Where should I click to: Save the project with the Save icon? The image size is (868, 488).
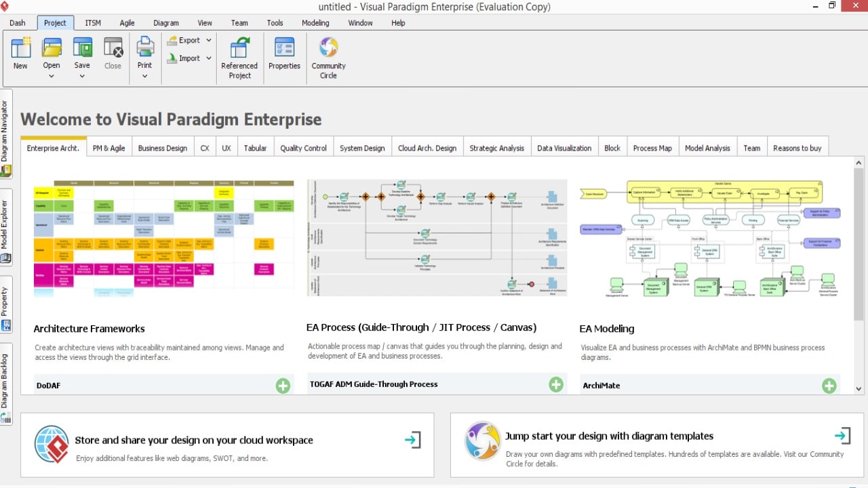pos(81,51)
